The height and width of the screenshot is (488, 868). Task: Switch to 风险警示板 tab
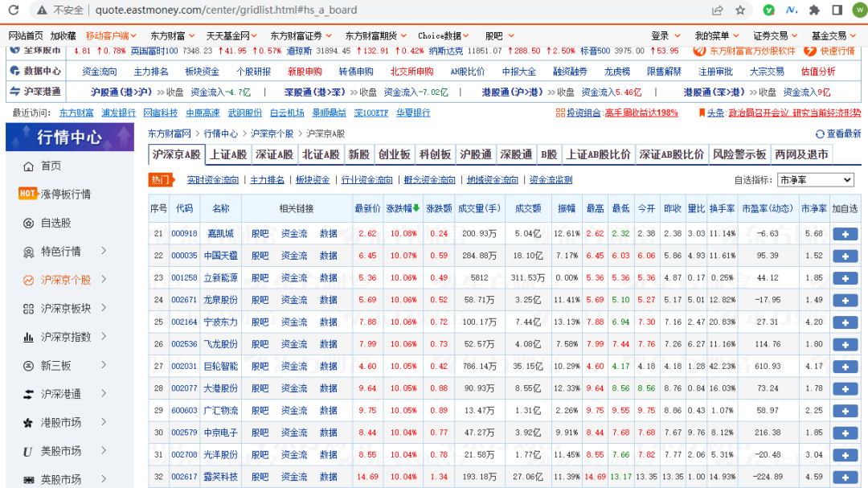point(739,154)
